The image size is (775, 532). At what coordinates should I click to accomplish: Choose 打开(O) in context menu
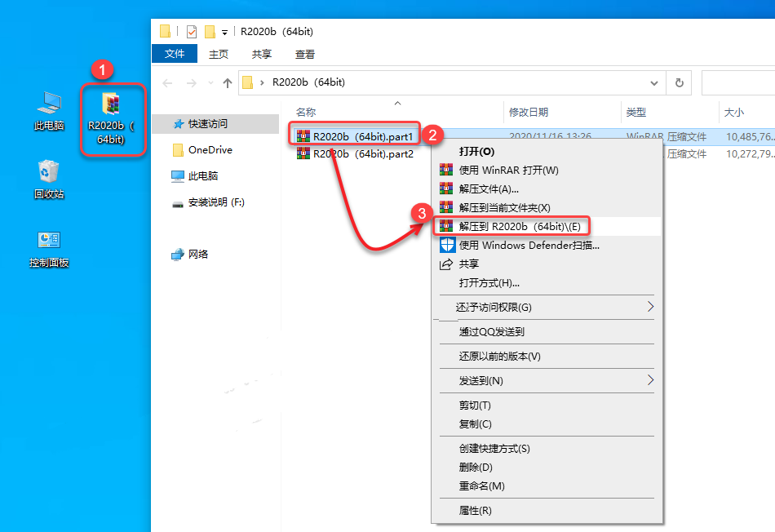pyautogui.click(x=546, y=151)
